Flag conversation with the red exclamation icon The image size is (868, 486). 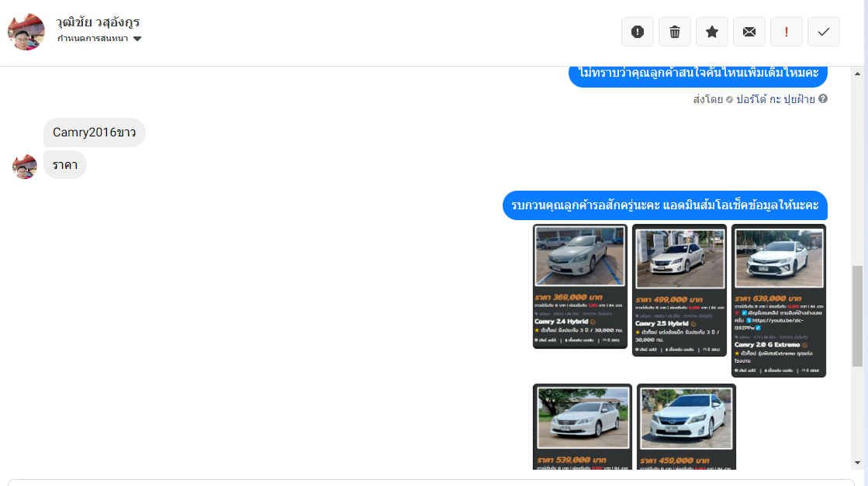tap(786, 32)
